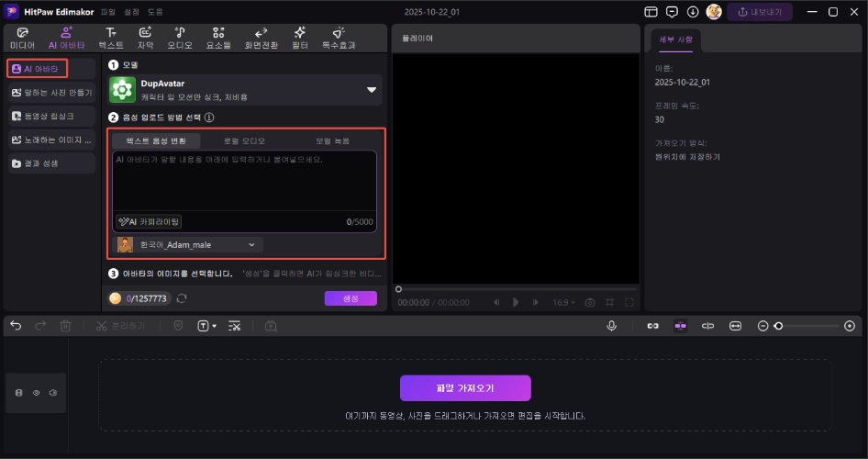Screen dimensions: 868x459
Task: Switch to 로컬 오디오 tab
Action: (244, 140)
